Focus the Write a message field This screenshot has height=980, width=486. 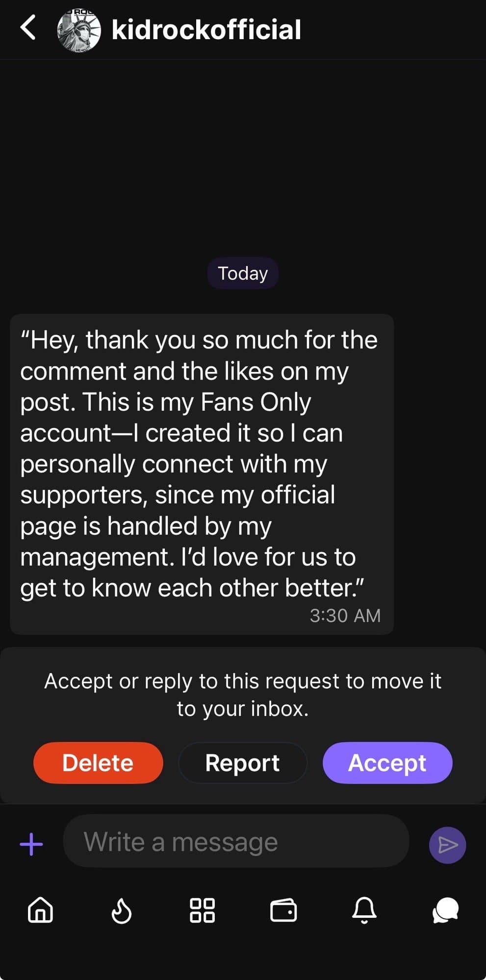tap(235, 842)
